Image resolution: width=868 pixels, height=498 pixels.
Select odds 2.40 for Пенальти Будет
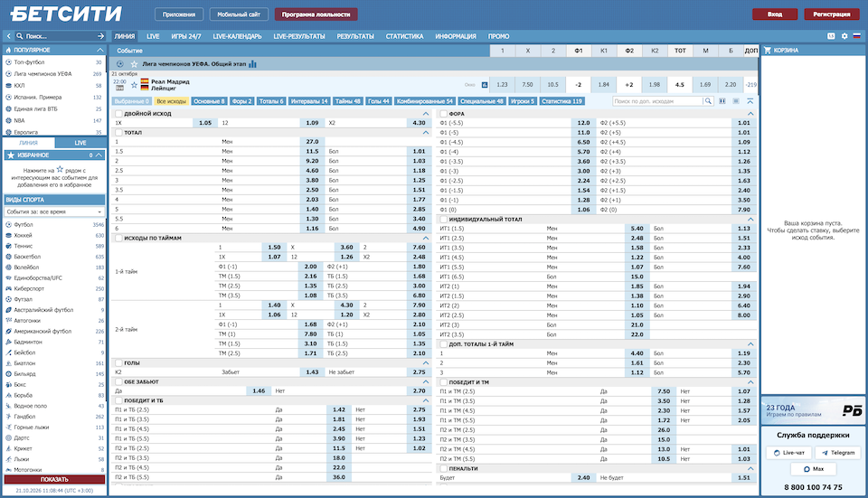point(584,477)
